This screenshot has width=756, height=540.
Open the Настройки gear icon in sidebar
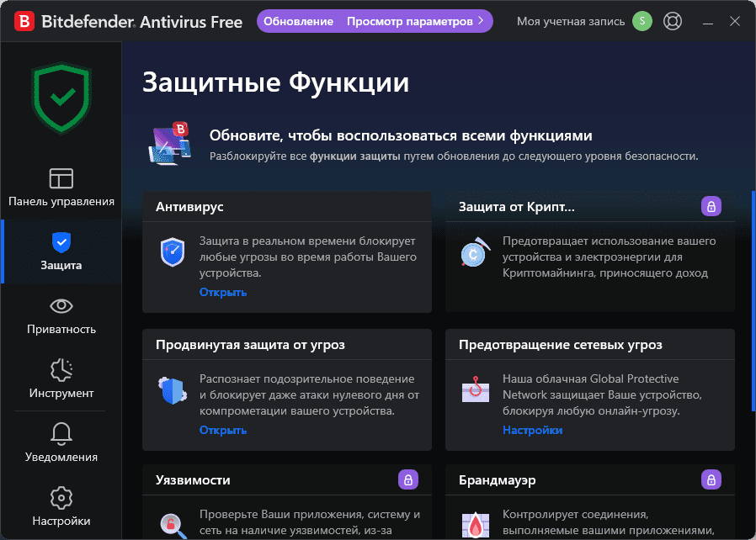(x=61, y=498)
